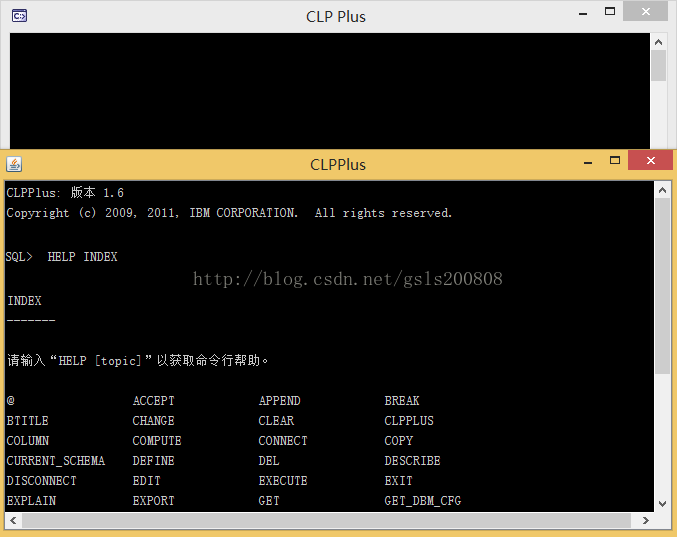Screen dimensions: 677x537
Task: Click the CLPPlus horizontal scrollbar thumb
Action: (326, 521)
